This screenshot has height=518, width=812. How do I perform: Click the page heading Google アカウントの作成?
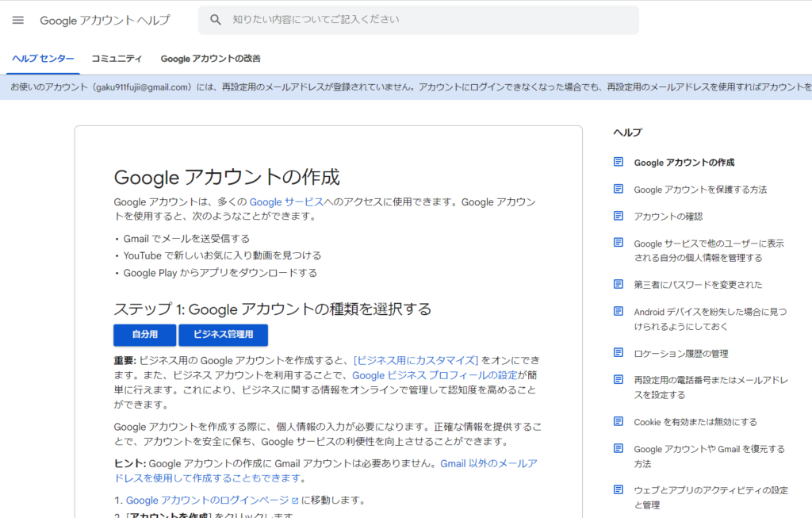point(227,177)
